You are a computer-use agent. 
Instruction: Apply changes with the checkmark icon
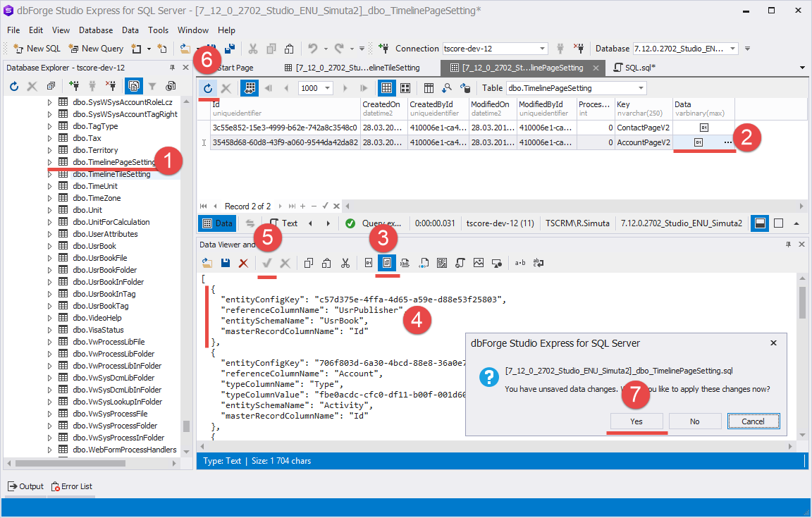[266, 263]
